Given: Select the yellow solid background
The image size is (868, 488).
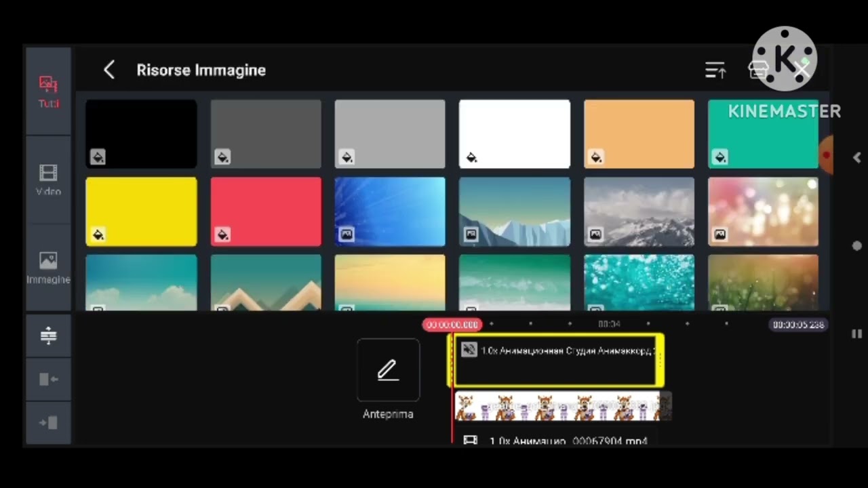Looking at the screenshot, I should (x=141, y=211).
